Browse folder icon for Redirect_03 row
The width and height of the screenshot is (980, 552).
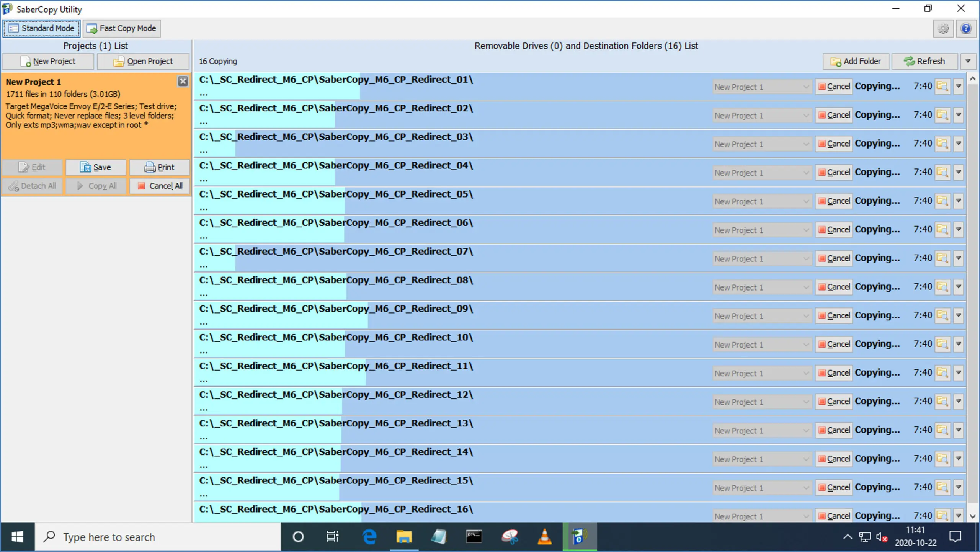(943, 144)
